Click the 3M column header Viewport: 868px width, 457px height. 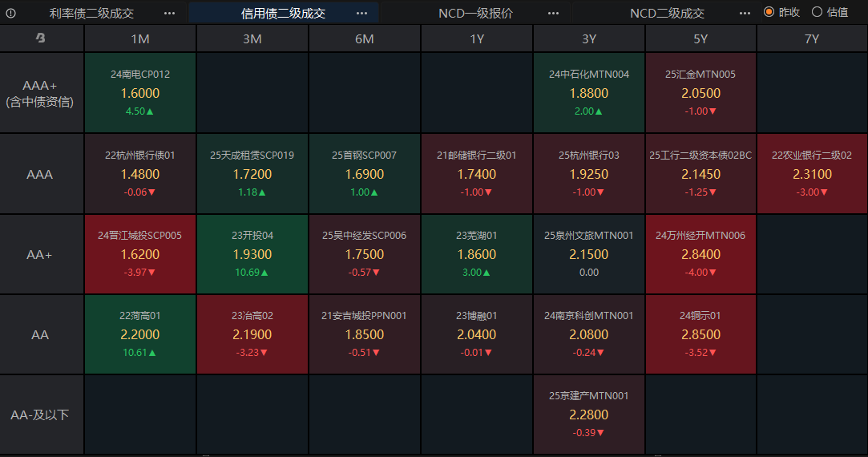point(252,38)
